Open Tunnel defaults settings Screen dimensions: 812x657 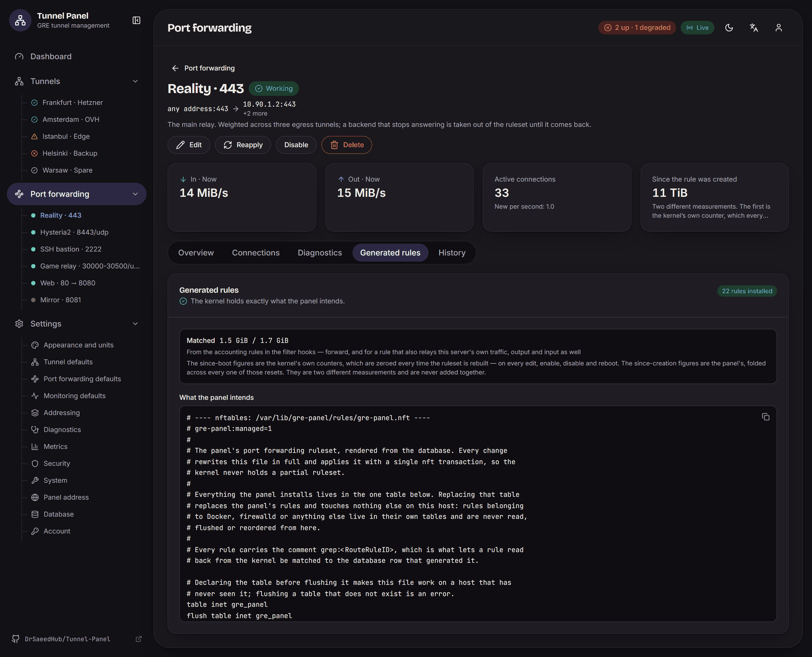[x=68, y=362]
